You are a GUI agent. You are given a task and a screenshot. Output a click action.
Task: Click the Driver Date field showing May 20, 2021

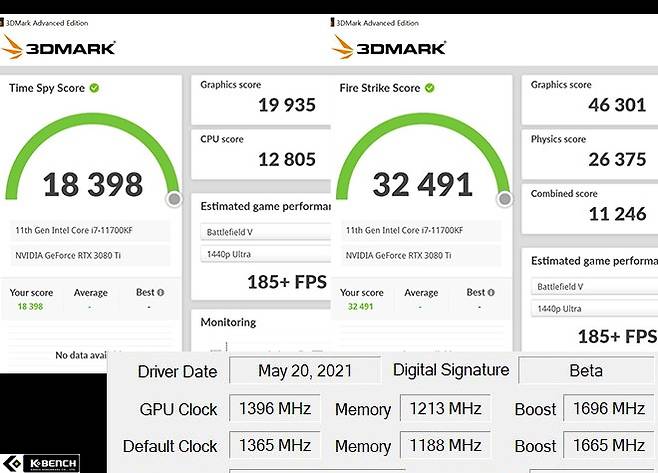pos(304,371)
